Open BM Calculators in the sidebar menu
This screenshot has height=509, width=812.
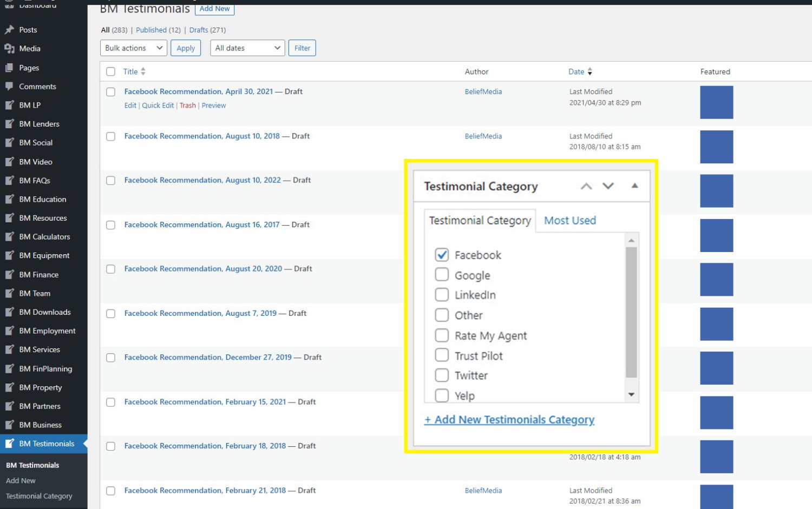point(44,237)
